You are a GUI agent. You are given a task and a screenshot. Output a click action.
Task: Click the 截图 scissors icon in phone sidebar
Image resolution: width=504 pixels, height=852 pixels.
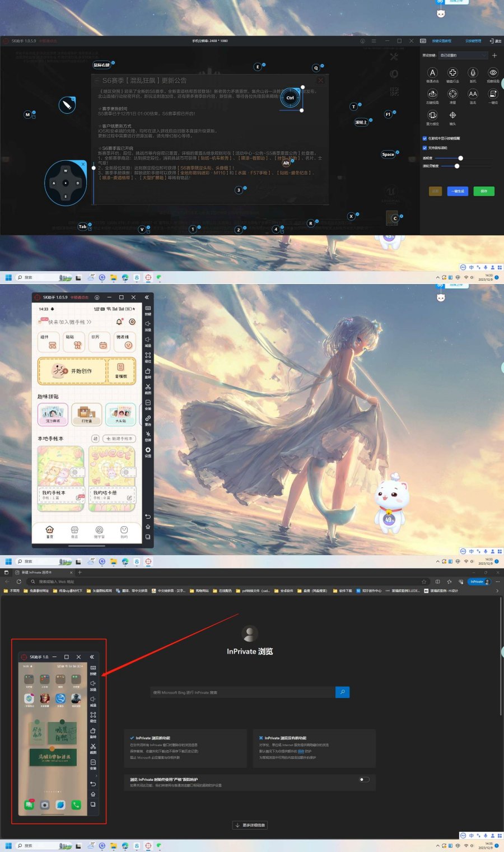(148, 387)
